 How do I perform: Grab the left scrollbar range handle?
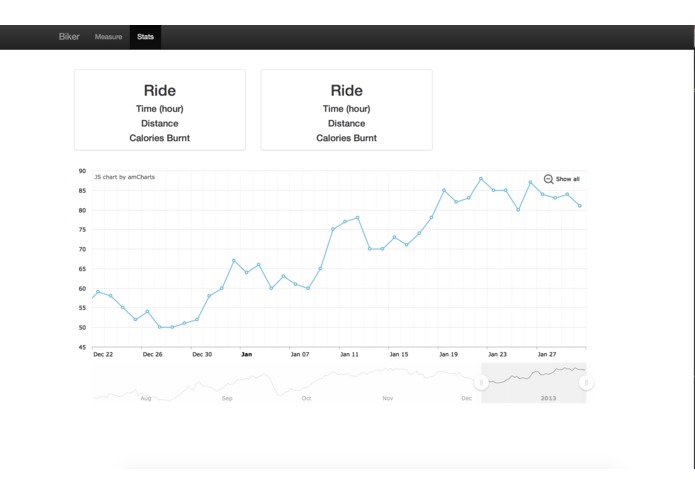[x=481, y=383]
